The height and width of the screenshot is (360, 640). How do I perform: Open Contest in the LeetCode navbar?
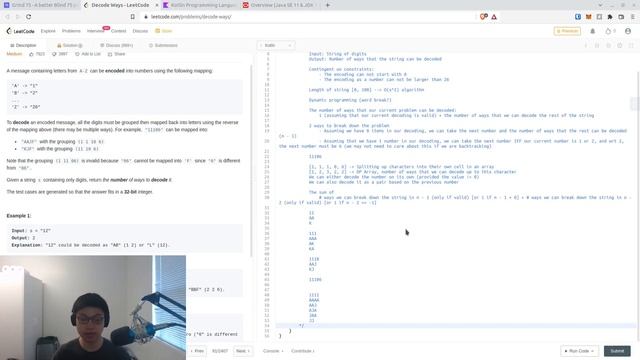(118, 31)
